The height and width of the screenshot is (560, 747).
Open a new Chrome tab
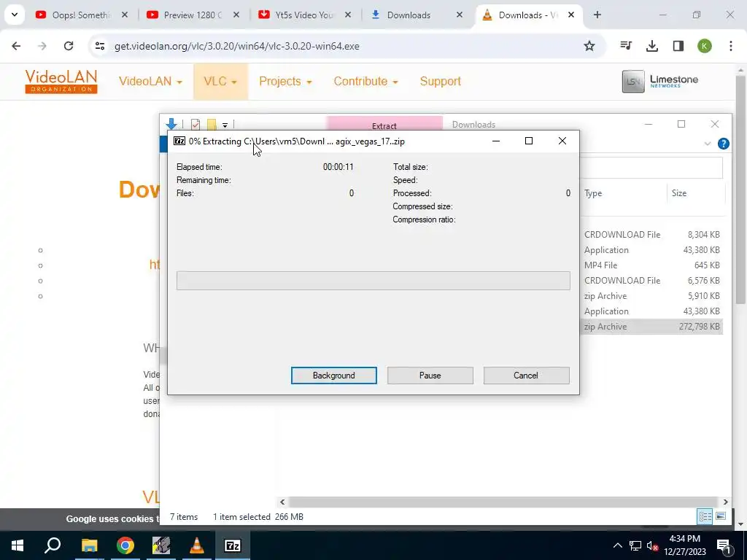[597, 15]
